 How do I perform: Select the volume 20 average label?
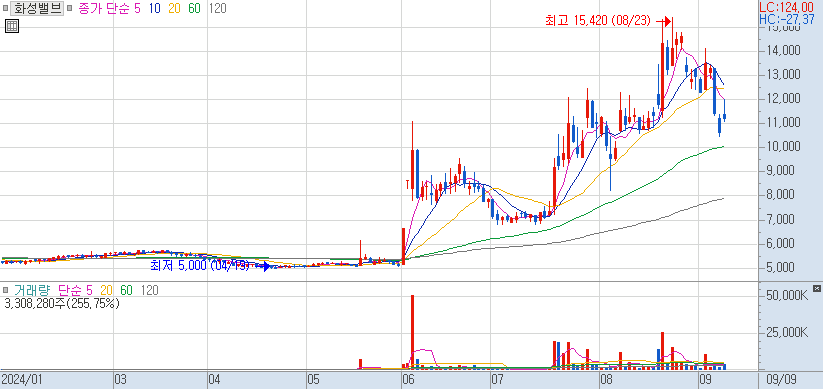click(x=107, y=290)
